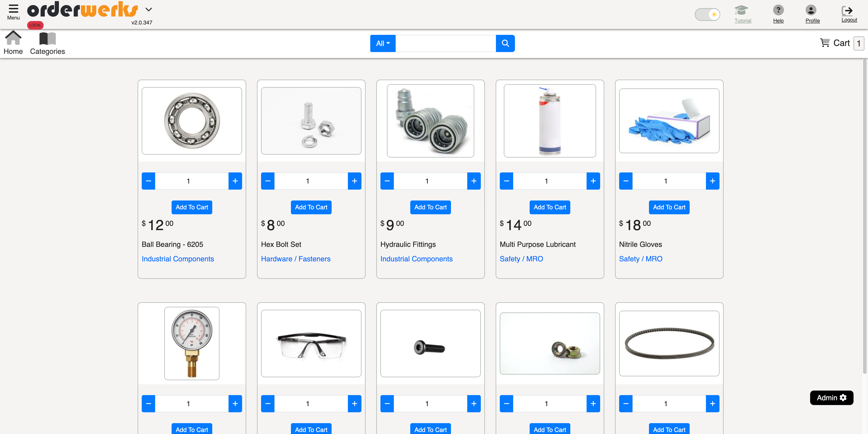Open the Admin settings menu
The height and width of the screenshot is (434, 868).
(x=831, y=398)
